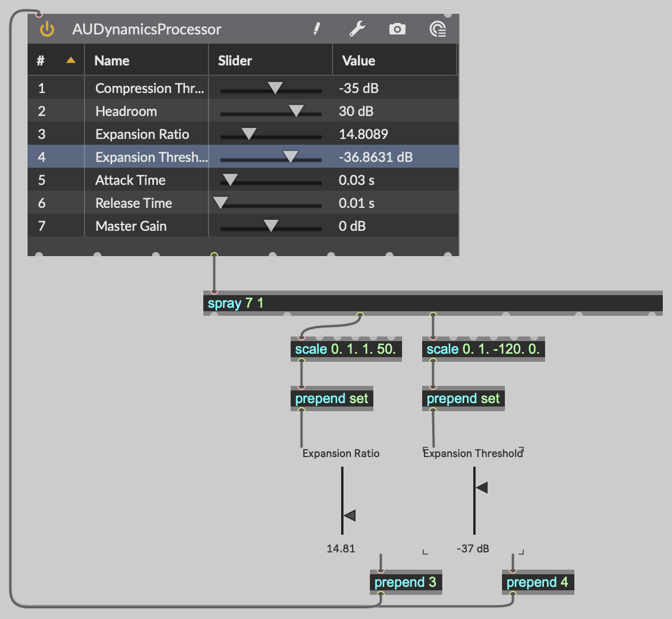Click the scale 0. 1. -120. 0. object
Image resolution: width=672 pixels, height=619 pixels.
483,349
